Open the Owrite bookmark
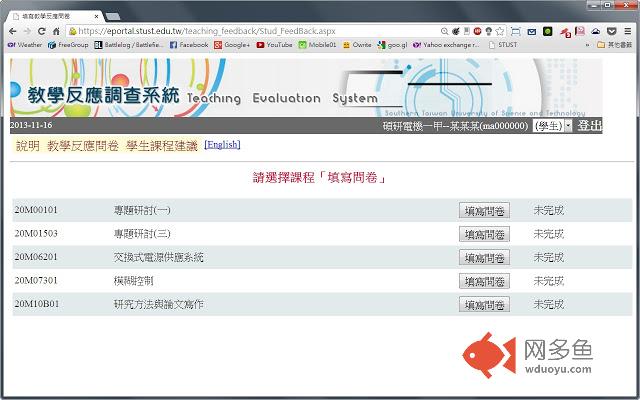The height and width of the screenshot is (400, 640). tap(357, 45)
